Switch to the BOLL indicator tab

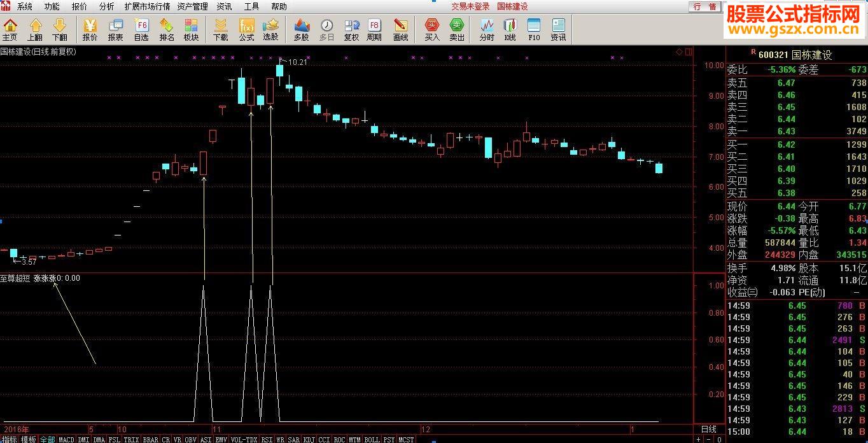click(x=372, y=439)
